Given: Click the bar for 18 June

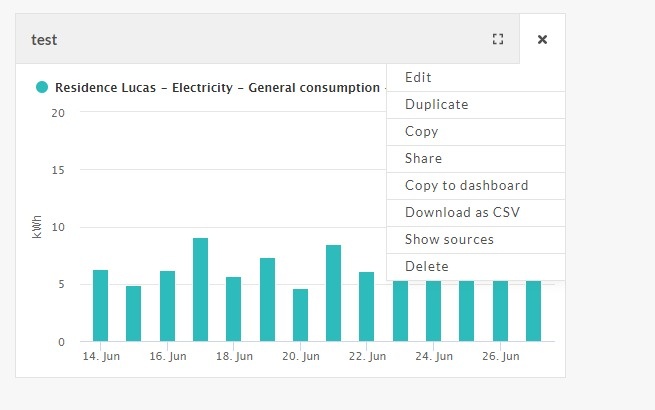Looking at the screenshot, I should click(x=233, y=309).
